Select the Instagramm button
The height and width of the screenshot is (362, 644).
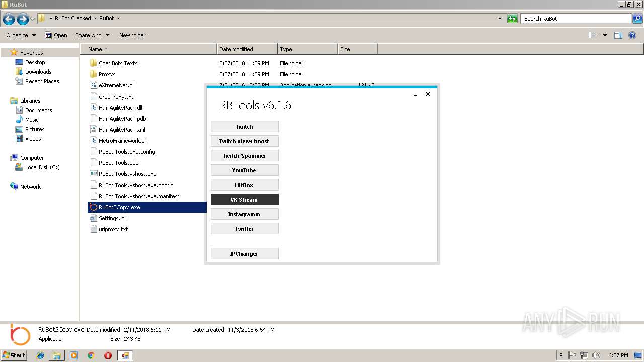pyautogui.click(x=245, y=214)
